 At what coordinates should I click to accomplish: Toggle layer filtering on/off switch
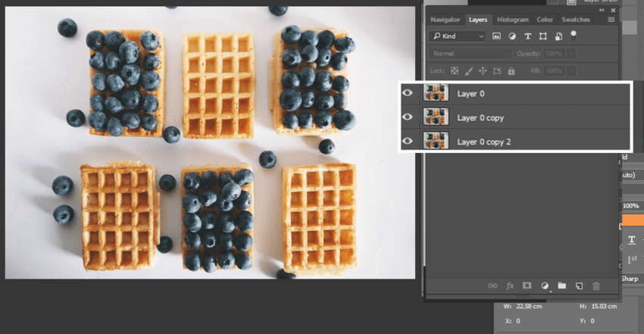click(574, 36)
